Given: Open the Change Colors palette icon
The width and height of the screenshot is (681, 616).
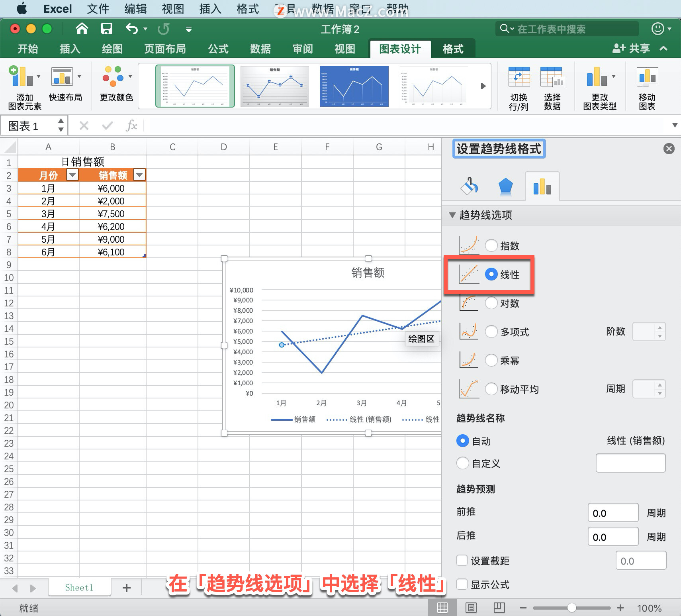Looking at the screenshot, I should tap(113, 76).
